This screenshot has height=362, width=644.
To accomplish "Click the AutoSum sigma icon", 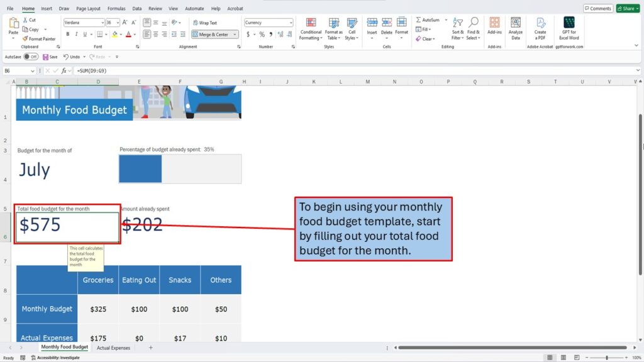I will click(x=418, y=20).
